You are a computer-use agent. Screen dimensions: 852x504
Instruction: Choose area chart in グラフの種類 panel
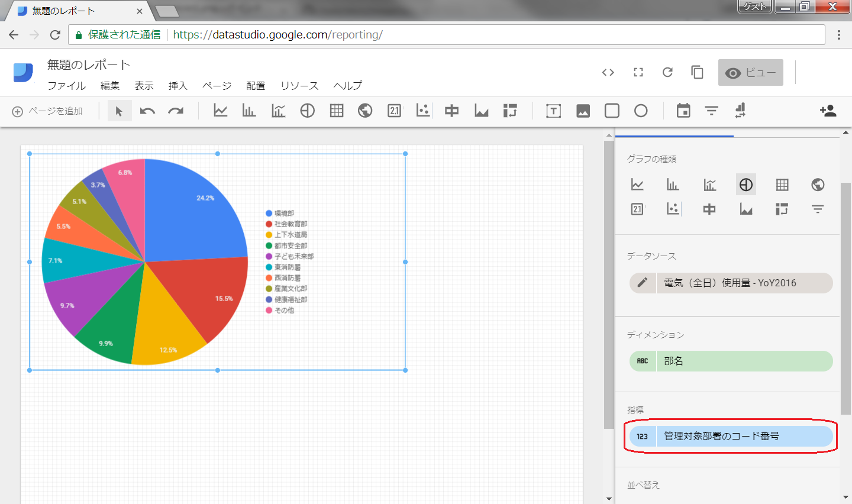[x=746, y=209]
